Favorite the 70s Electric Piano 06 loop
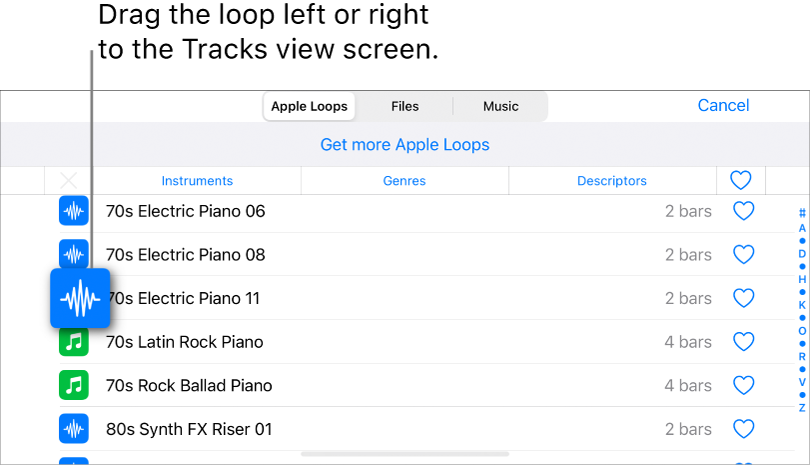This screenshot has height=466, width=812. pyautogui.click(x=743, y=211)
